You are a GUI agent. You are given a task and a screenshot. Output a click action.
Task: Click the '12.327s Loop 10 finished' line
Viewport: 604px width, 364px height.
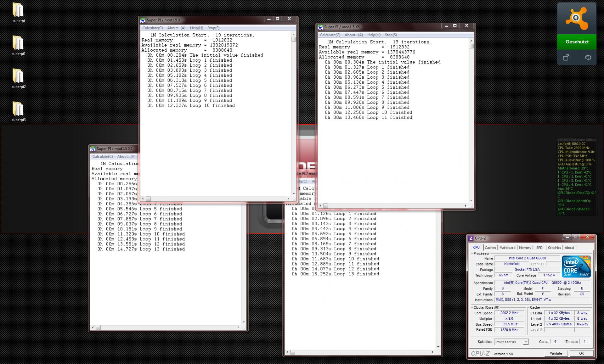[191, 106]
